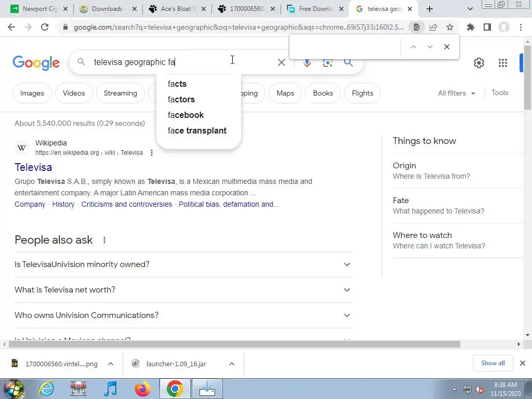
Task: Open the taskbar volume icon
Action: 480,389
